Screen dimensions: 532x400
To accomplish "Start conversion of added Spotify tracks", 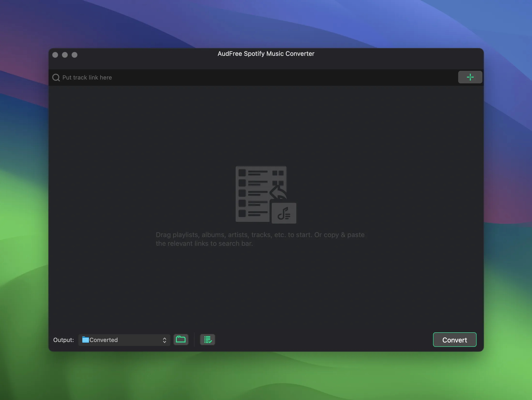I will tap(454, 340).
